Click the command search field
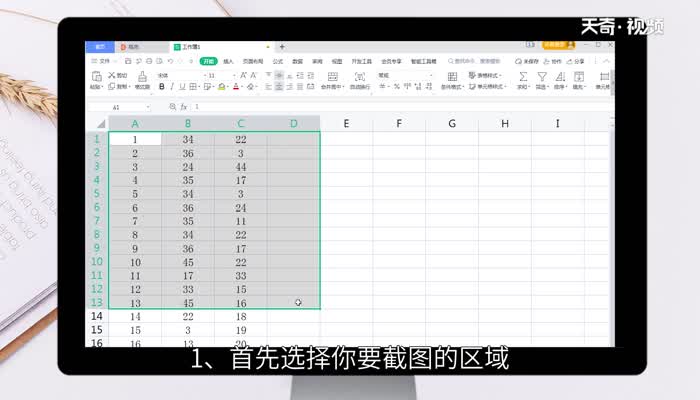 474,61
